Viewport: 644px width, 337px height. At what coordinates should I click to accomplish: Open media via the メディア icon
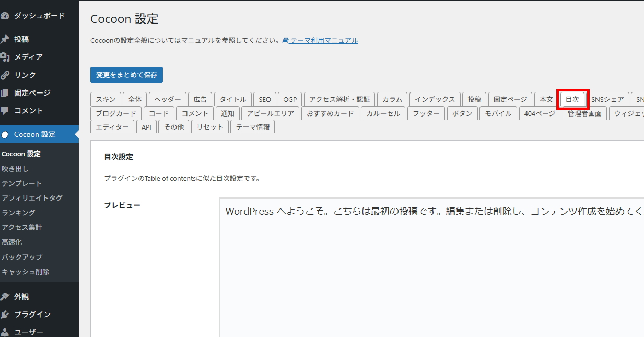click(x=5, y=57)
